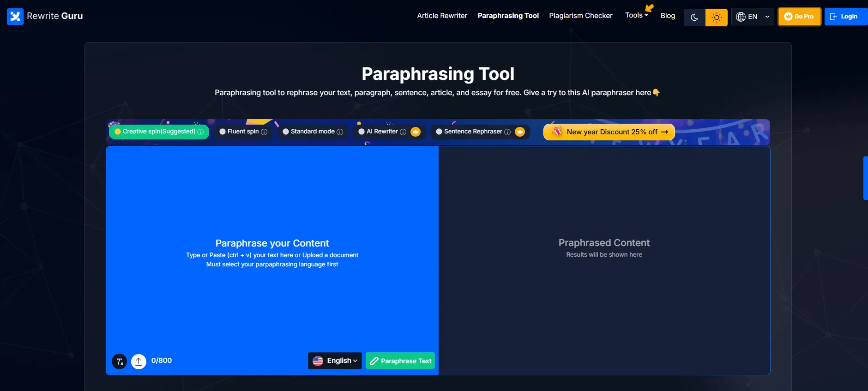Screen dimensions: 868x391
Task: Click the upload document icon
Action: pyautogui.click(x=139, y=361)
